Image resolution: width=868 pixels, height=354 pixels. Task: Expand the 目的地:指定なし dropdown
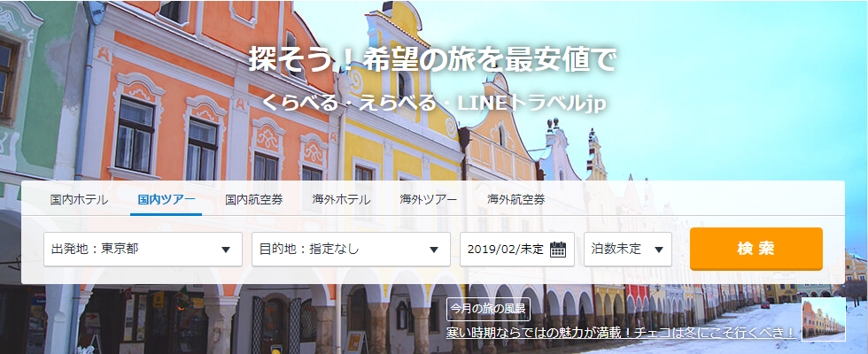(x=351, y=250)
